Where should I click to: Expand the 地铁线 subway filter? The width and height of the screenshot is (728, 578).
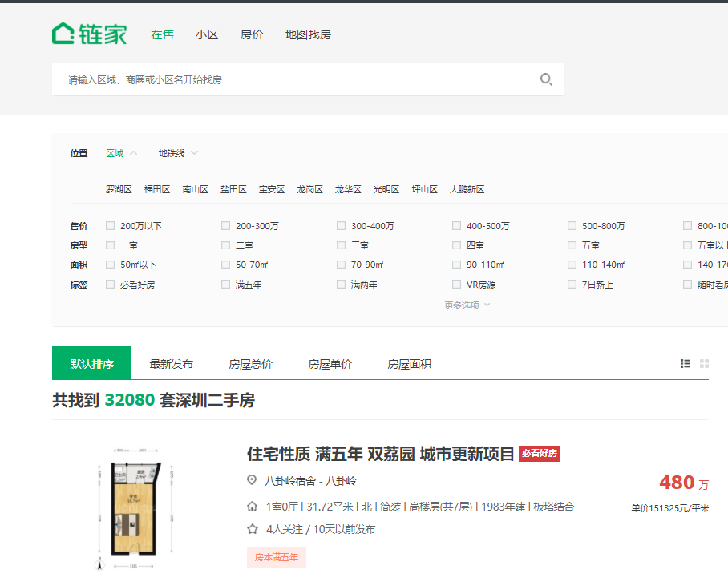click(177, 153)
